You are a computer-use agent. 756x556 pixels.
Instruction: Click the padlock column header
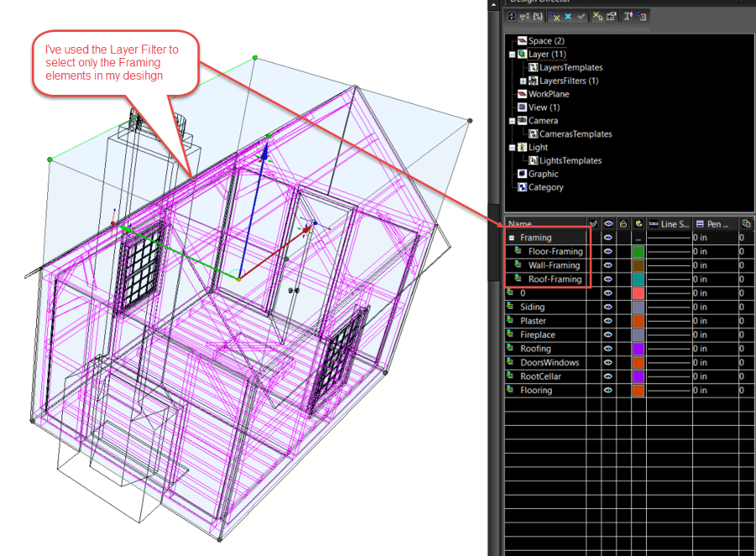click(x=623, y=223)
